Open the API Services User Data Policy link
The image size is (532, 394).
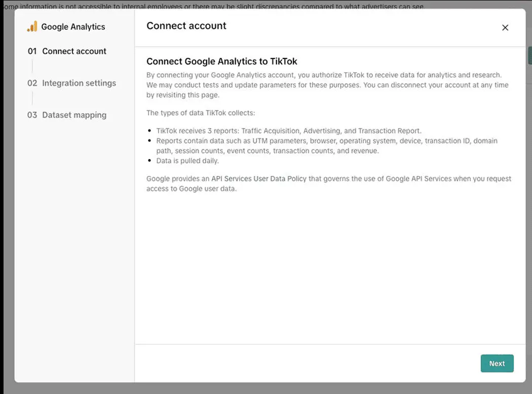click(x=259, y=178)
